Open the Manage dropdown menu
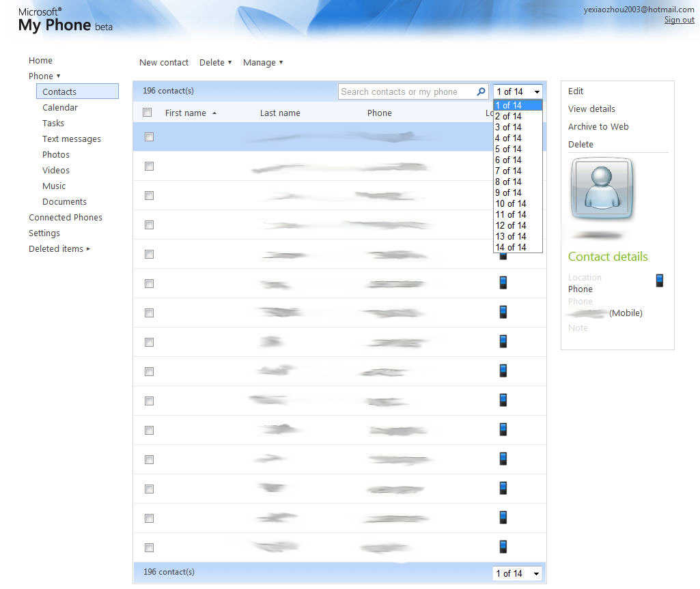 (263, 63)
